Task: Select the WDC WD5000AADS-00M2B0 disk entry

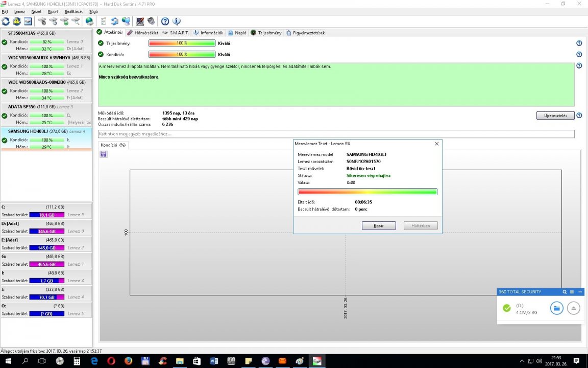Action: [x=46, y=90]
